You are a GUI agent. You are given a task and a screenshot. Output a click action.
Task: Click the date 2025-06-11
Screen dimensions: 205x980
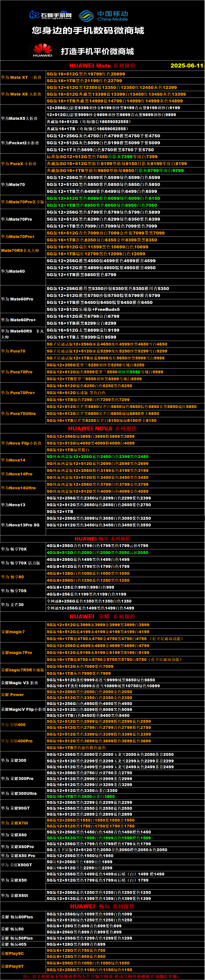point(187,66)
